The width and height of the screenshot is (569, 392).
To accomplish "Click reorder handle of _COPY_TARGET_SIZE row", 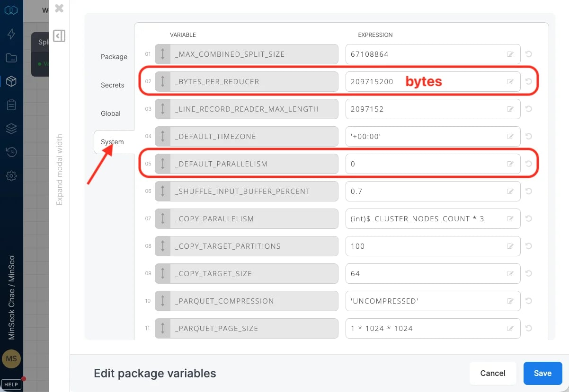I will (162, 274).
